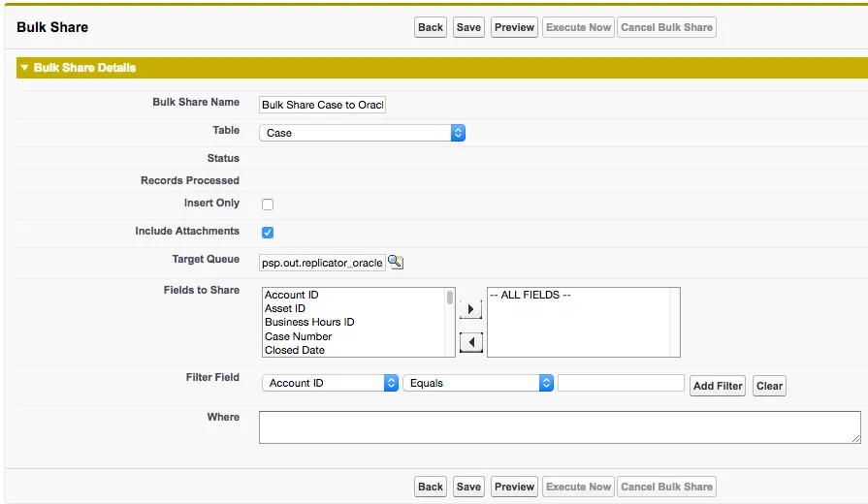Select 'Asset ID' in the fields list

[285, 308]
